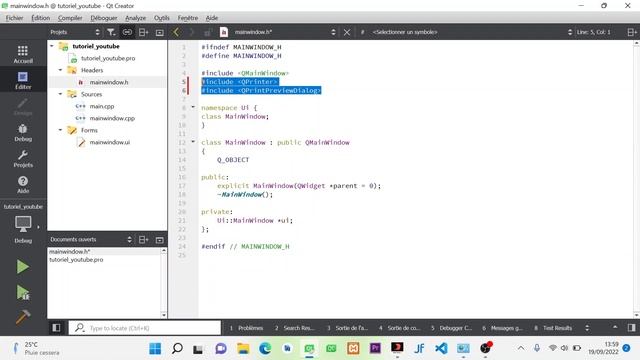640x360 pixels.
Task: Split the Documents ouverts panel
Action: 143,240
